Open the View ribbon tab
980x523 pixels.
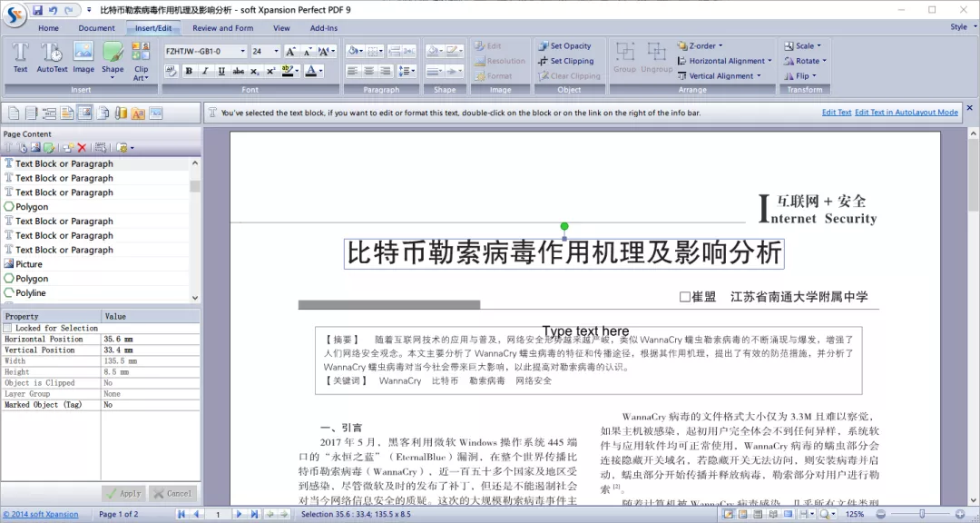click(x=281, y=27)
